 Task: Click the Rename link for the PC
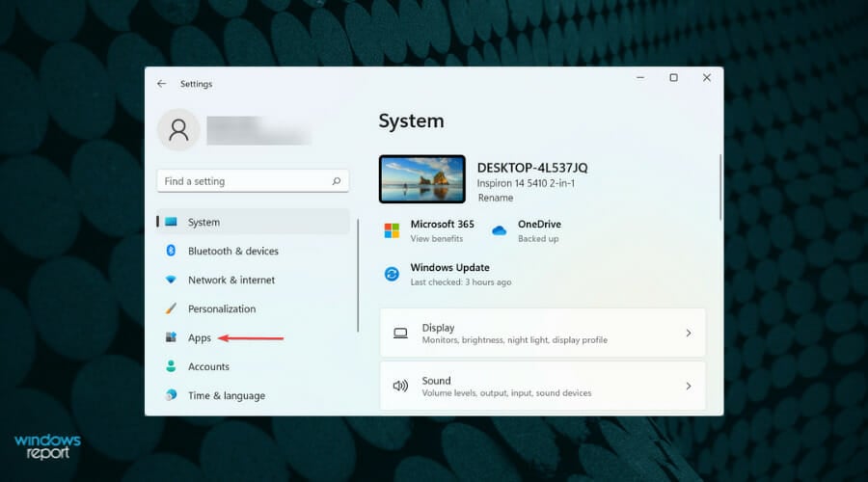pos(496,198)
